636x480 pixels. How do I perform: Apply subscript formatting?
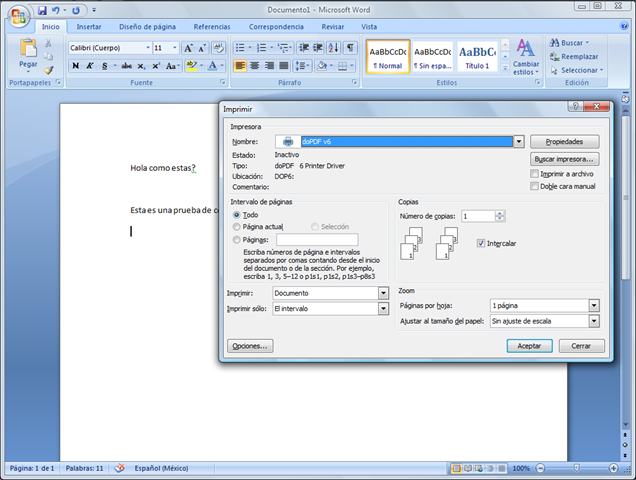pyautogui.click(x=141, y=66)
